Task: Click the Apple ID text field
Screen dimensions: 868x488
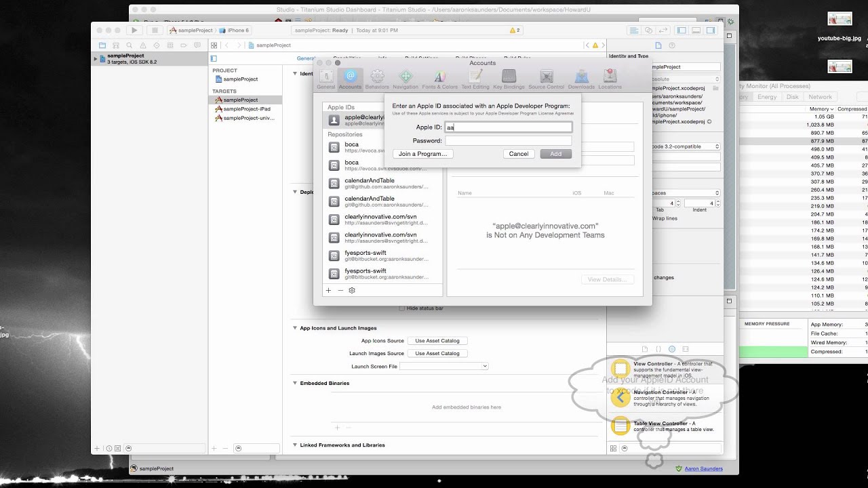Action: click(509, 127)
